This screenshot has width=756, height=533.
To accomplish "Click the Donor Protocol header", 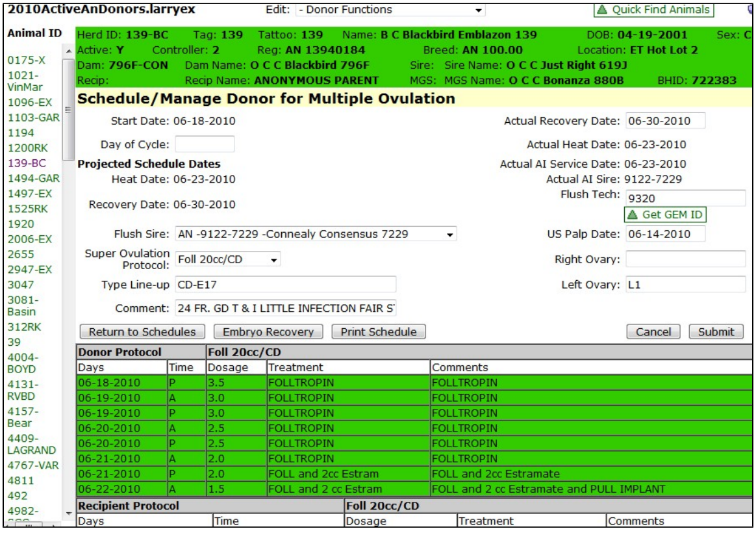I will pos(120,352).
